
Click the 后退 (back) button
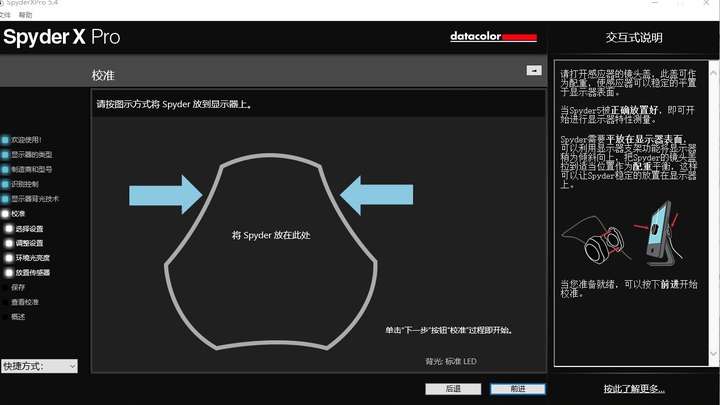click(453, 389)
